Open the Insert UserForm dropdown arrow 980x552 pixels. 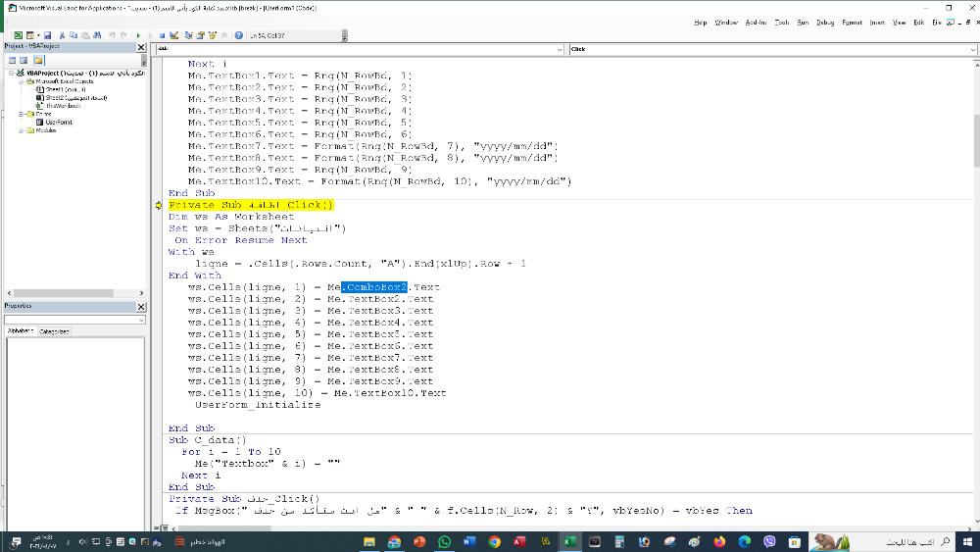click(38, 35)
